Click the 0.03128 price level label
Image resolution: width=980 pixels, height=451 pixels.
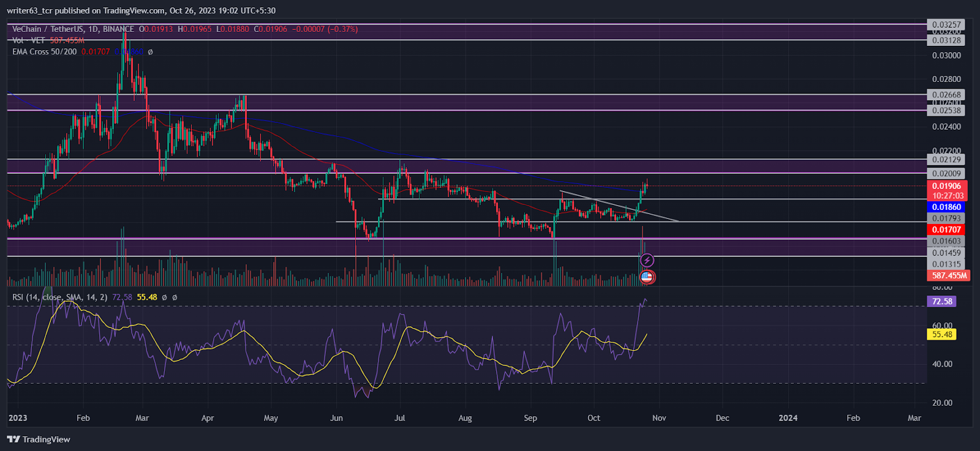point(947,40)
